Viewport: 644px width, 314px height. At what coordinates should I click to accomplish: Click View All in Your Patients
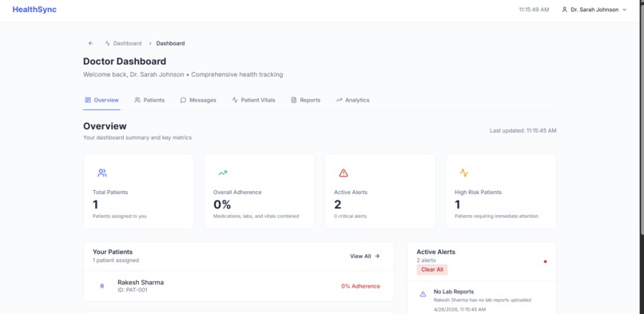(x=364, y=256)
